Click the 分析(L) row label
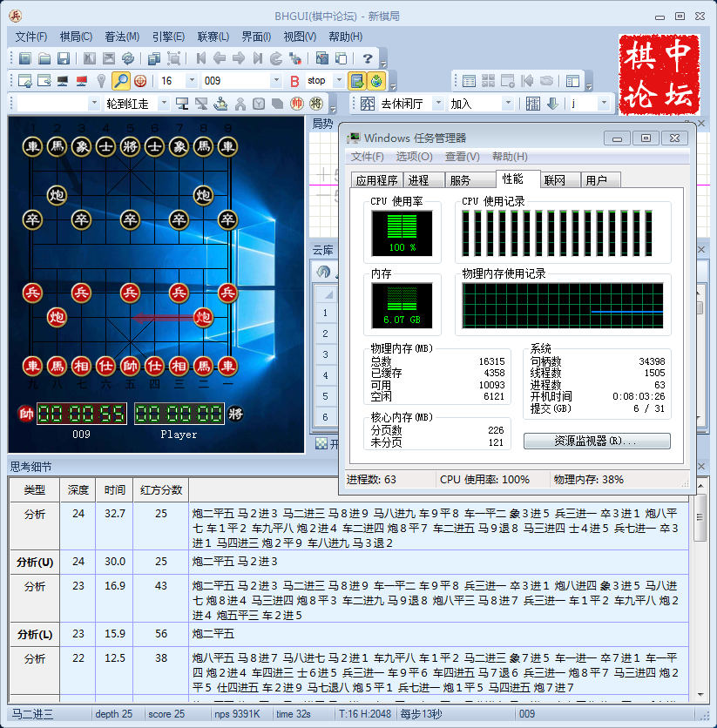Image resolution: width=717 pixels, height=728 pixels. tap(34, 634)
